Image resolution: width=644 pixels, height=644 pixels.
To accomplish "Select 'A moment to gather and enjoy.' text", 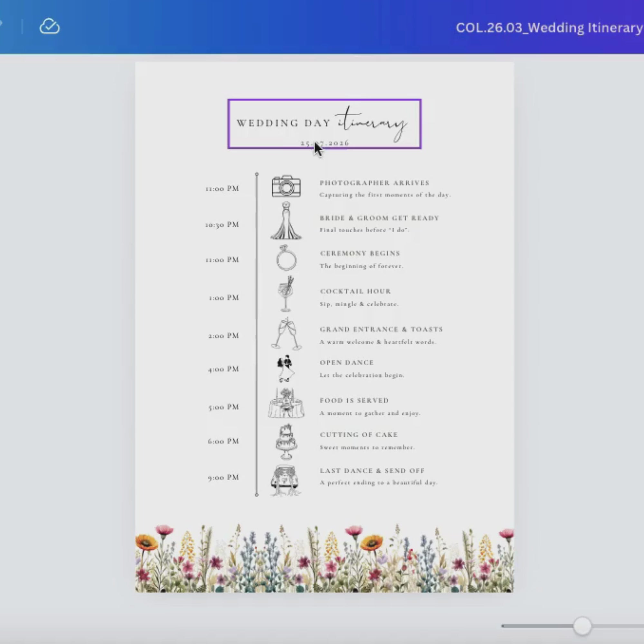I will pos(370,413).
